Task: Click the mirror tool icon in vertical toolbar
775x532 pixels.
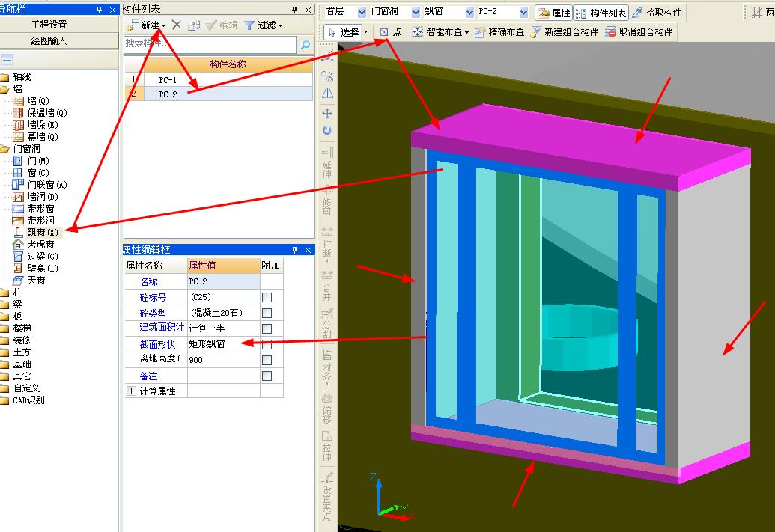Action: pyautogui.click(x=327, y=94)
